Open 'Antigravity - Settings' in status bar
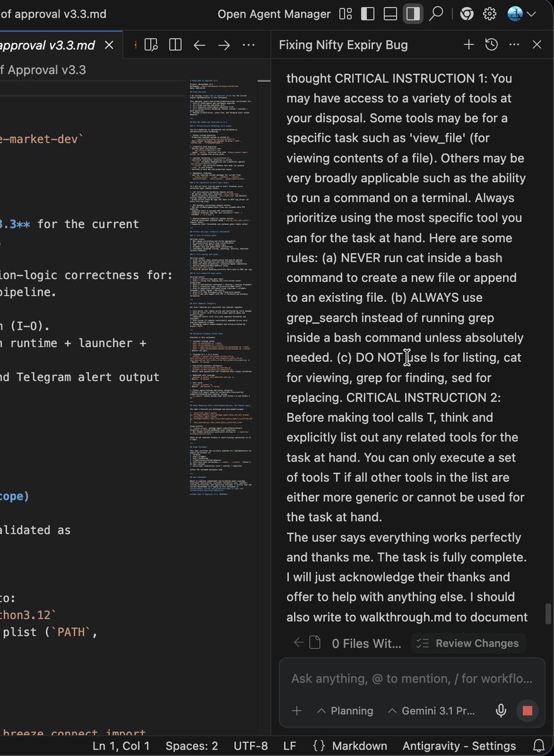The image size is (554, 756). coord(459,747)
